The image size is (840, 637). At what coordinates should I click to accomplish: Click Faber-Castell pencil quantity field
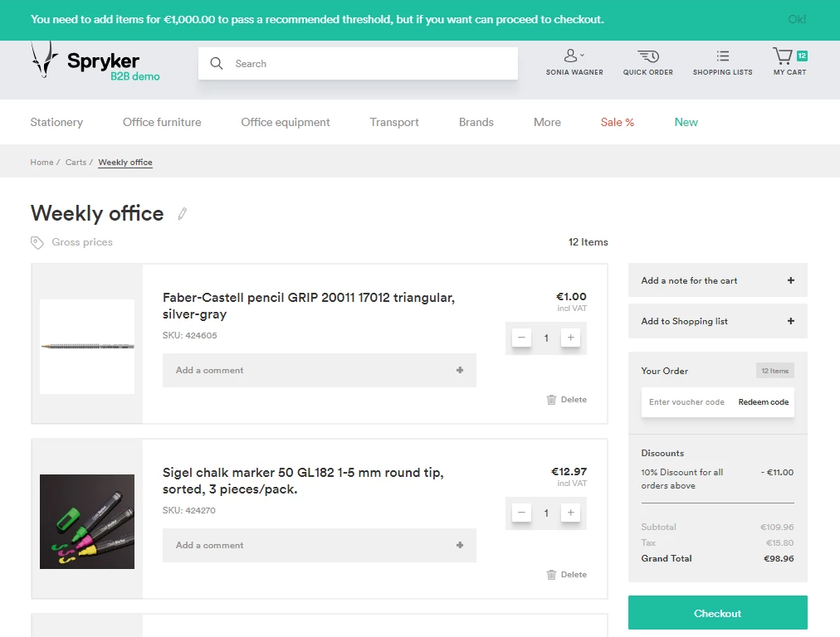[546, 338]
